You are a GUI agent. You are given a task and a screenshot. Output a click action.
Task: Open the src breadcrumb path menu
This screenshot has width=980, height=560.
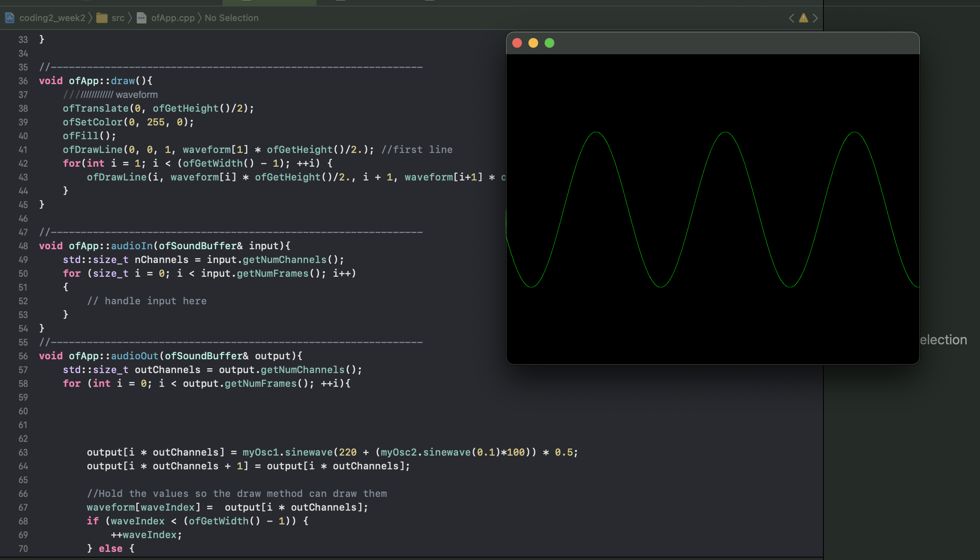pos(118,18)
